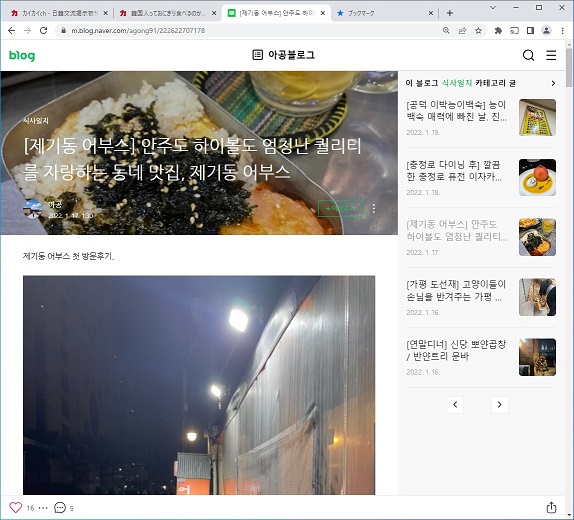This screenshot has height=520, width=574.
Task: Select the 제기동 어부스 browser tab
Action: point(275,13)
